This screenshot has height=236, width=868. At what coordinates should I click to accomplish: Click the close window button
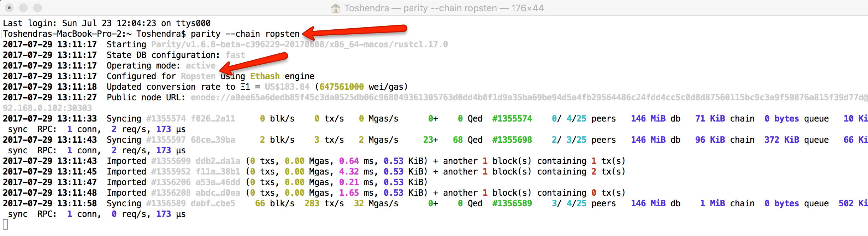click(x=9, y=7)
